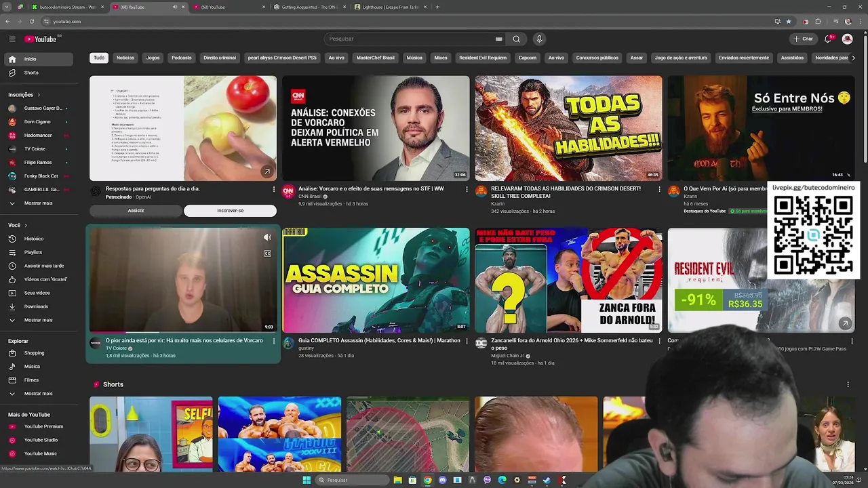Open the YouTube guide hamburger menu
The image size is (868, 488).
[12, 39]
